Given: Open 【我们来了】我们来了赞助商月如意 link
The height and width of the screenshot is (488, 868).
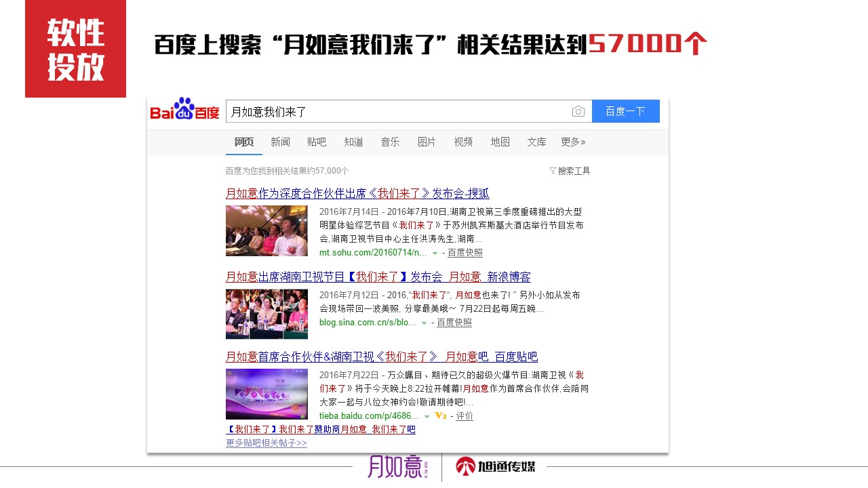Looking at the screenshot, I should click(320, 430).
